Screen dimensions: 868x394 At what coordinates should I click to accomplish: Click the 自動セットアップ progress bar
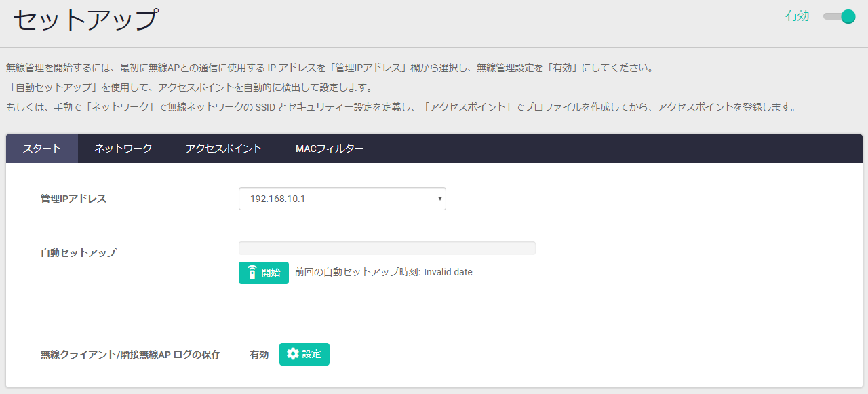pyautogui.click(x=387, y=248)
